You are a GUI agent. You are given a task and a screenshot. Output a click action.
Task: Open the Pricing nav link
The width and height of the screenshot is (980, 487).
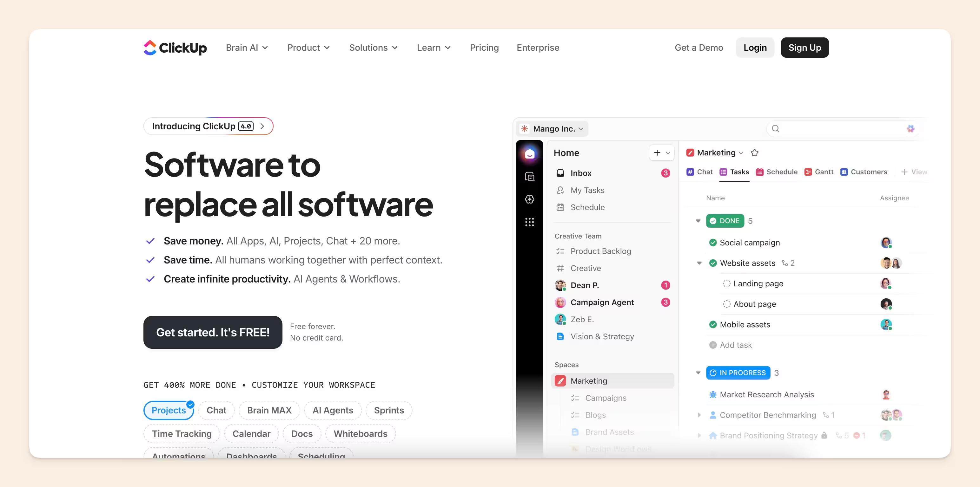[x=484, y=48]
